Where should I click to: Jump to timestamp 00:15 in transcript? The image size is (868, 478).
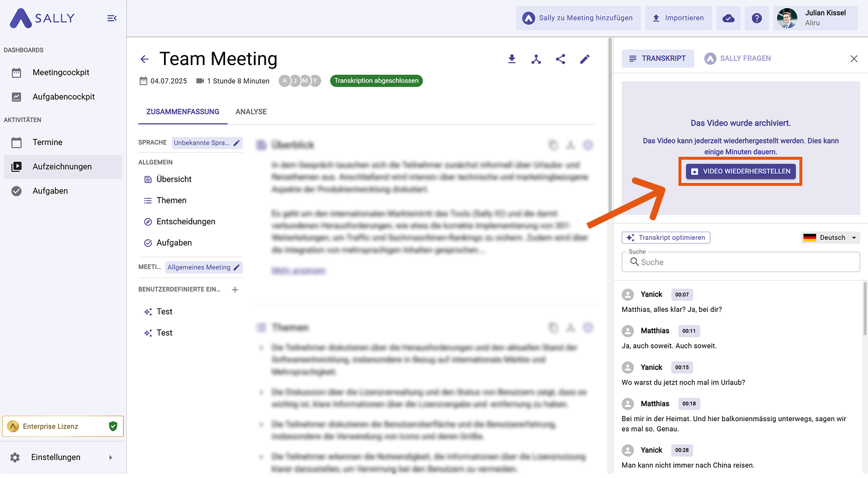click(x=682, y=368)
